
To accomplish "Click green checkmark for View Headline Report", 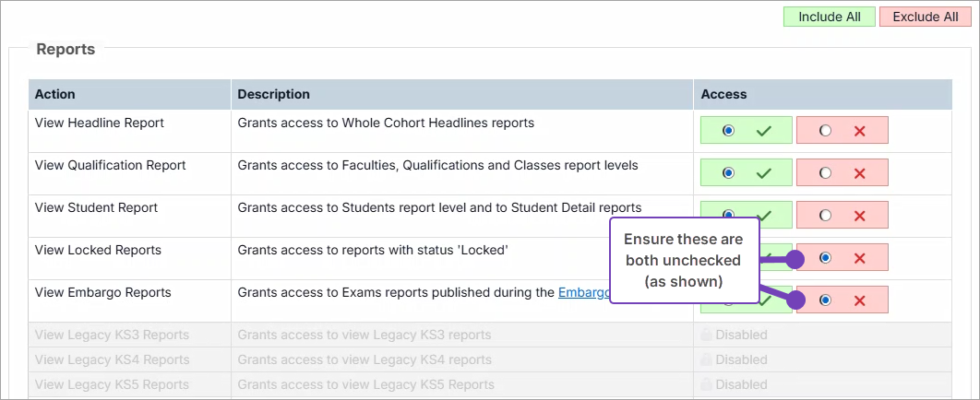I will [763, 131].
